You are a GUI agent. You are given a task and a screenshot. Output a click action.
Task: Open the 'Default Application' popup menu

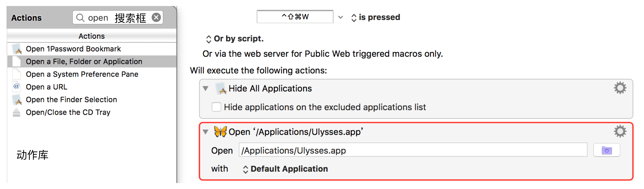pyautogui.click(x=285, y=169)
